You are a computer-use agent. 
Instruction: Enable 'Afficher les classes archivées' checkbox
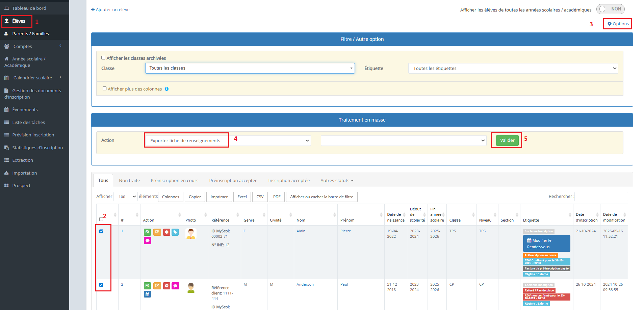click(103, 58)
